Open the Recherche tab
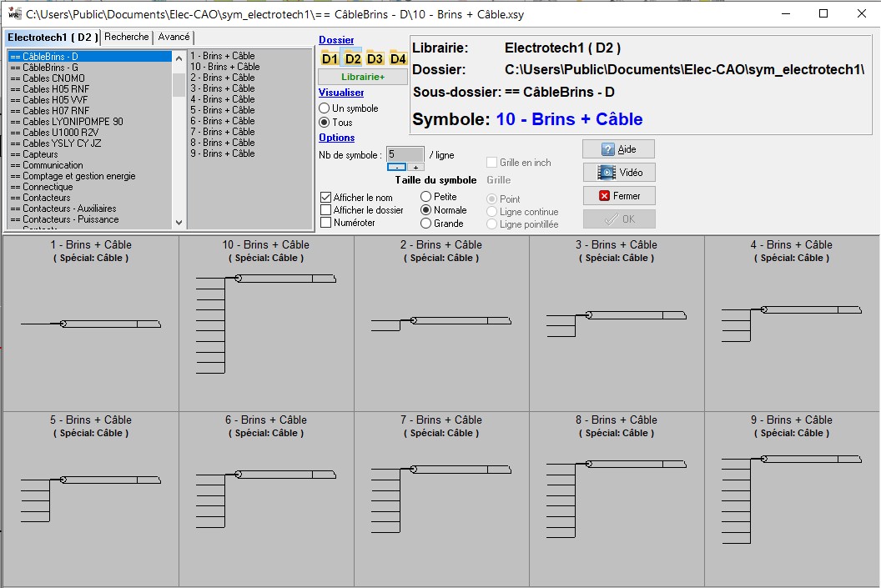Viewport: 881px width, 588px height. pos(127,38)
